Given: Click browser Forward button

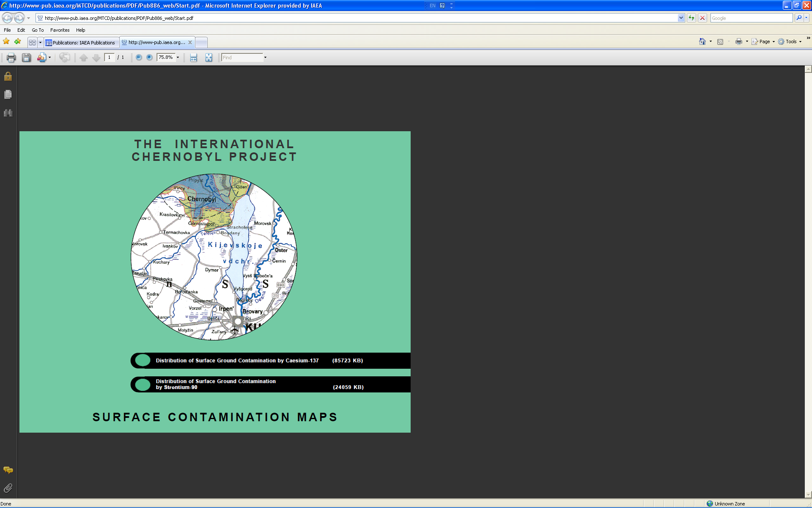Looking at the screenshot, I should click(x=19, y=18).
